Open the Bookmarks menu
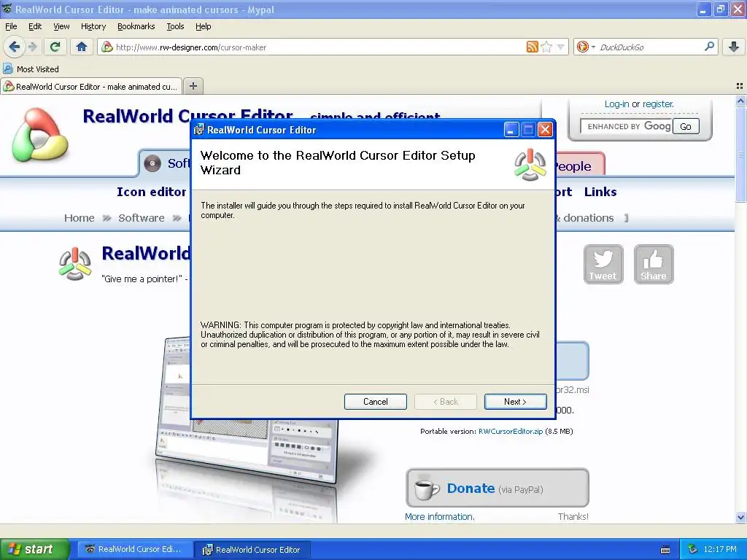Screen dimensions: 747x560 tap(136, 26)
